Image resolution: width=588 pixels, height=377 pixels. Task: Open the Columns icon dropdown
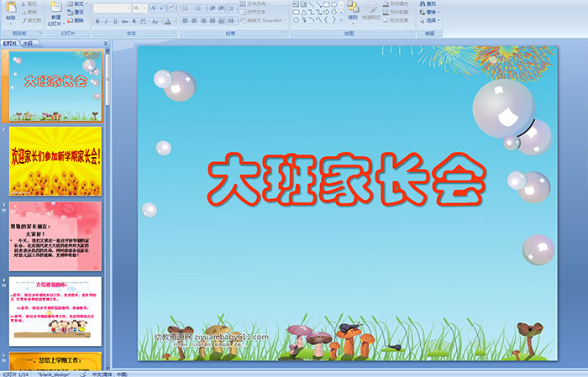(232, 21)
